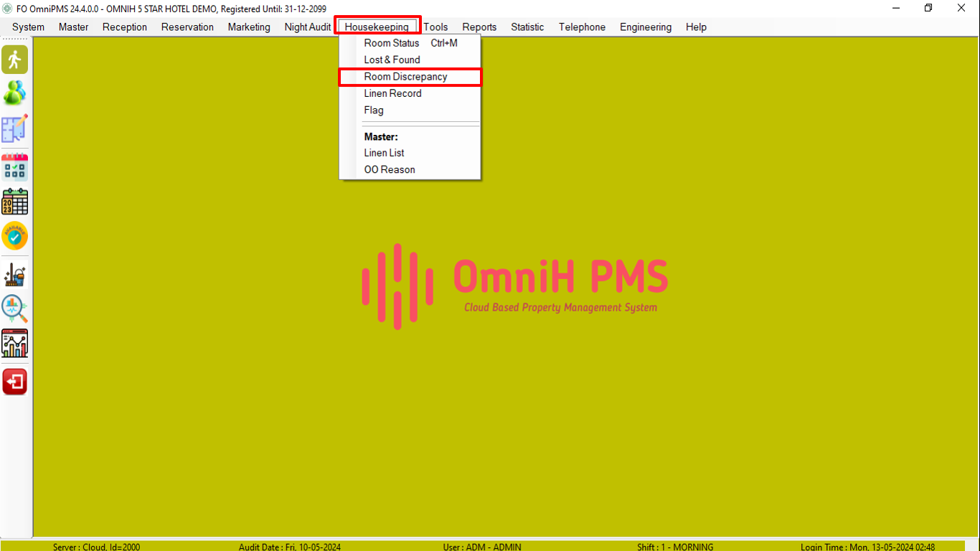Open the group guests icon in sidebar
980x551 pixels.
coord(14,93)
